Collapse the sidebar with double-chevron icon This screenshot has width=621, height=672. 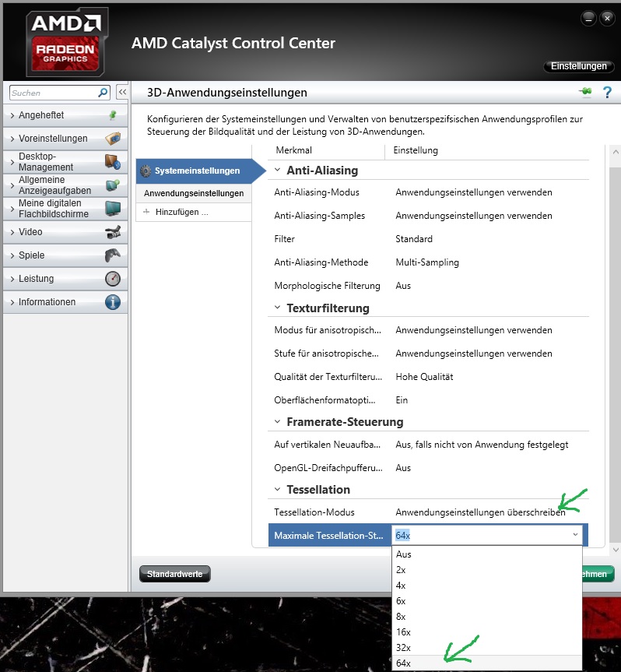tap(122, 92)
